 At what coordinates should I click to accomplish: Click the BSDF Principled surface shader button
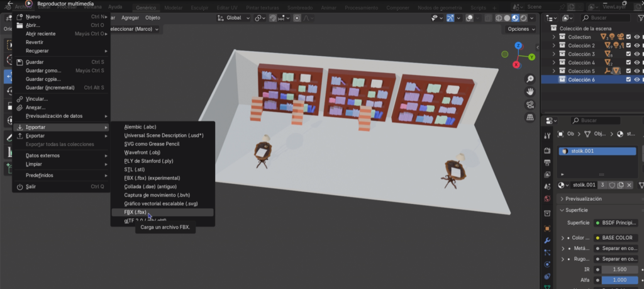pyautogui.click(x=616, y=223)
